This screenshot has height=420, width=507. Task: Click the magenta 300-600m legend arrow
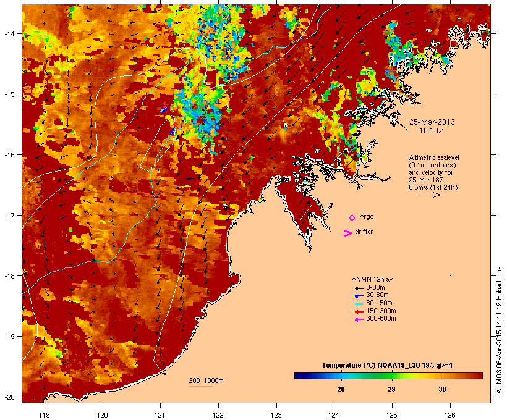pos(359,319)
